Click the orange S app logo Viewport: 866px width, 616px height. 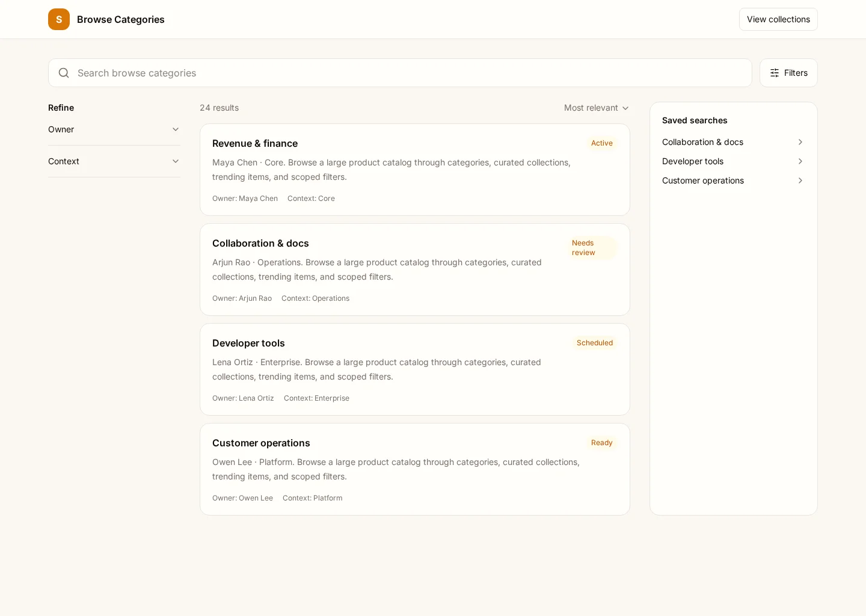click(59, 19)
